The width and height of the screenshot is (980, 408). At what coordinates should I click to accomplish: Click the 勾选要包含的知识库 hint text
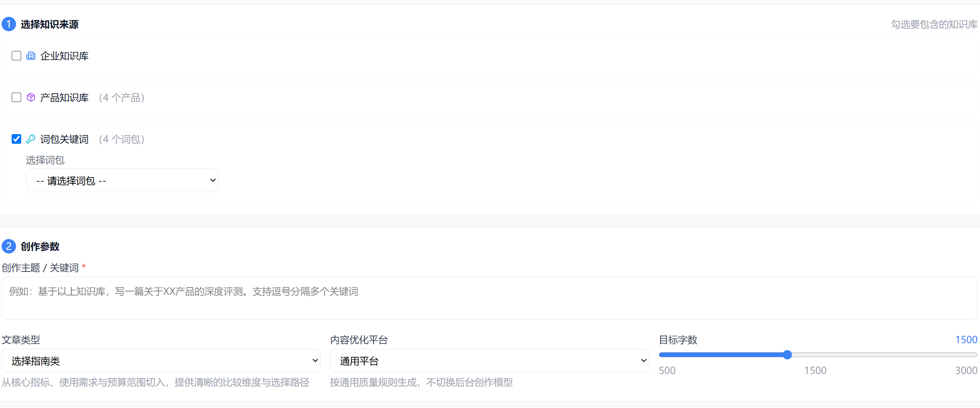[x=934, y=24]
